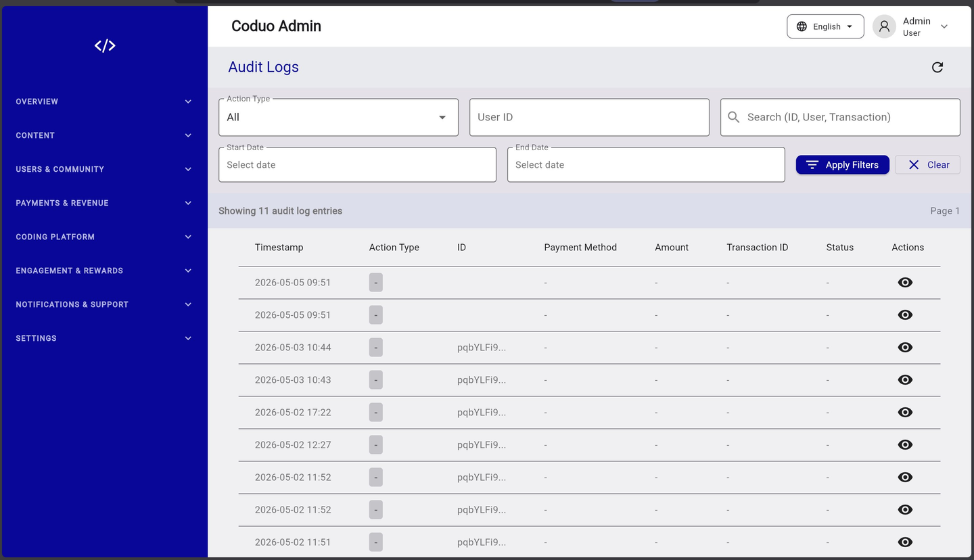Click the Payment Method column header
Image resolution: width=974 pixels, height=560 pixels.
(580, 248)
